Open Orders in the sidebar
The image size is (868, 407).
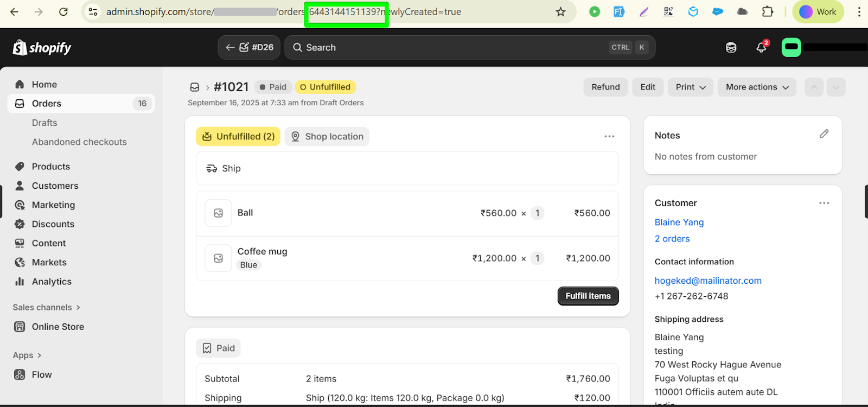point(81,104)
